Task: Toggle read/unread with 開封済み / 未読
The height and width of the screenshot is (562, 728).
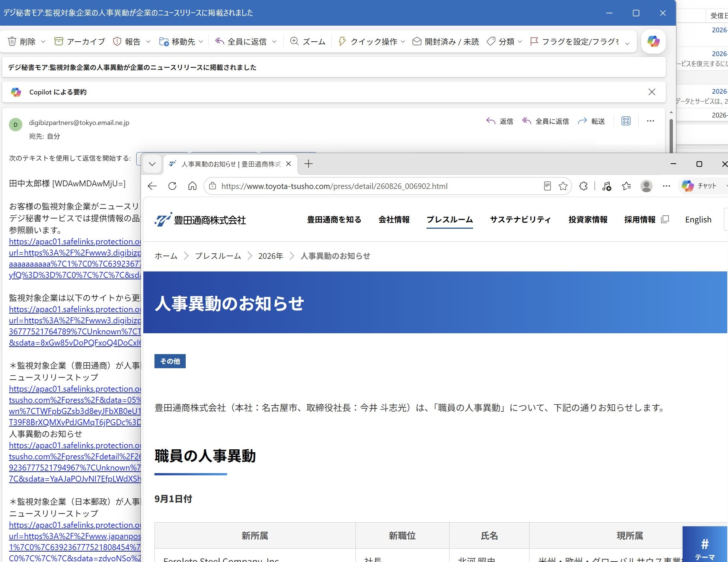Action: 446,41
